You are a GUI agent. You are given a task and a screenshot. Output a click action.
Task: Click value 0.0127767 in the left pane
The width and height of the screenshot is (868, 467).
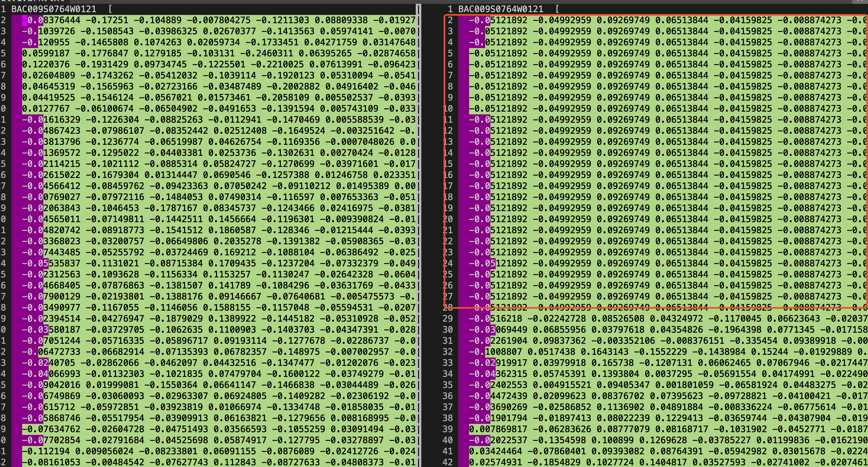click(x=46, y=109)
